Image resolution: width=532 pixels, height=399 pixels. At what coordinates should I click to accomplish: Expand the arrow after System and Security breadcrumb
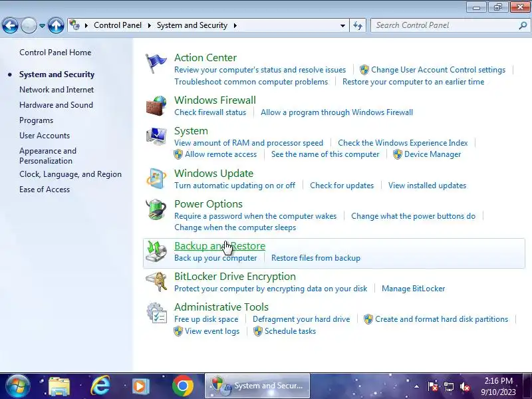tap(235, 25)
